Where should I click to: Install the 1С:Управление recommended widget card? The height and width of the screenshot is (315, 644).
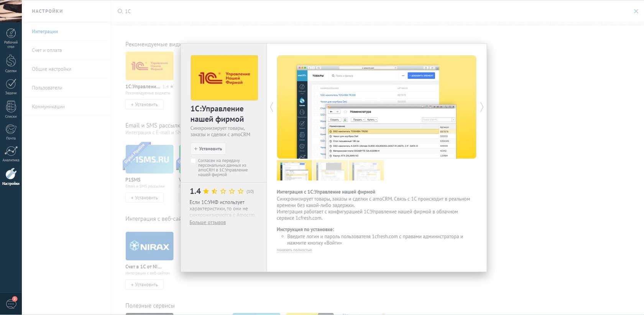pyautogui.click(x=145, y=104)
